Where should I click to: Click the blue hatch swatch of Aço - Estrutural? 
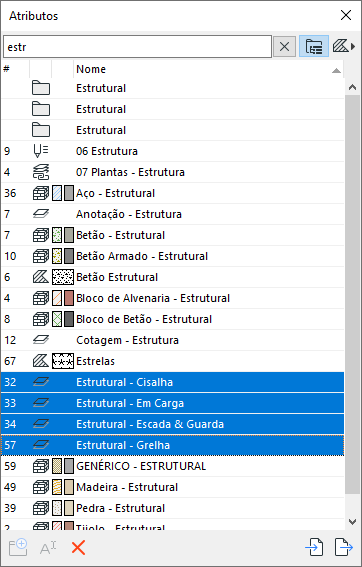tap(57, 193)
